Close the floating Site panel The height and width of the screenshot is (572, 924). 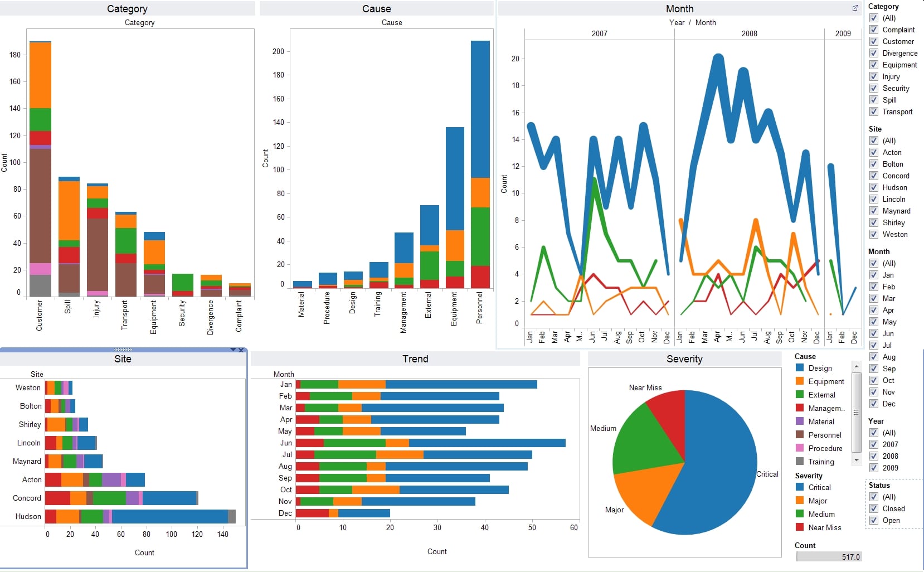241,350
